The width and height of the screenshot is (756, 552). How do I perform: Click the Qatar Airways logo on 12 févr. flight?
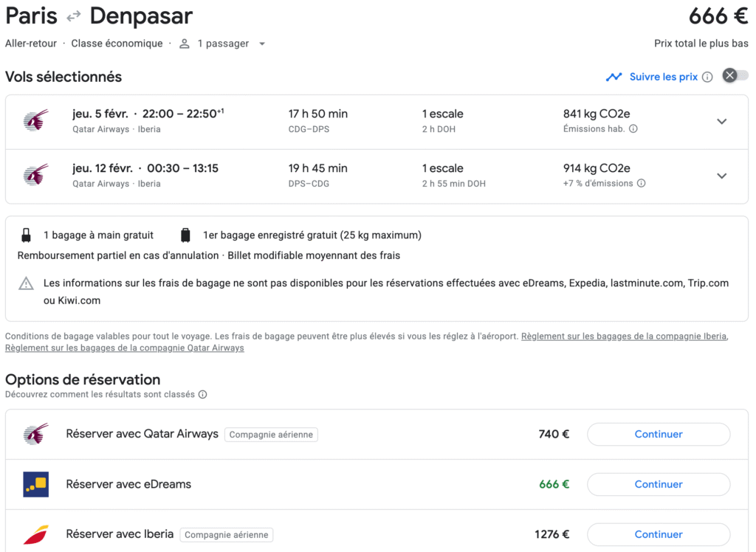36,175
